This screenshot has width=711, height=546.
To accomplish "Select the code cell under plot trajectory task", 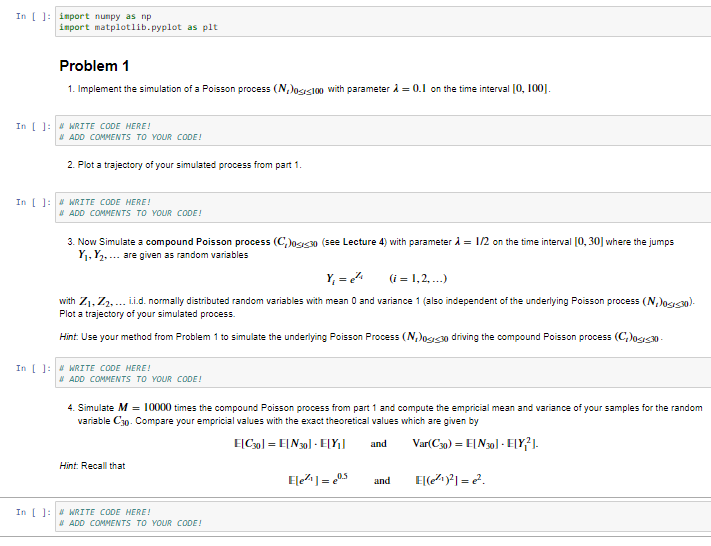I will (x=383, y=207).
